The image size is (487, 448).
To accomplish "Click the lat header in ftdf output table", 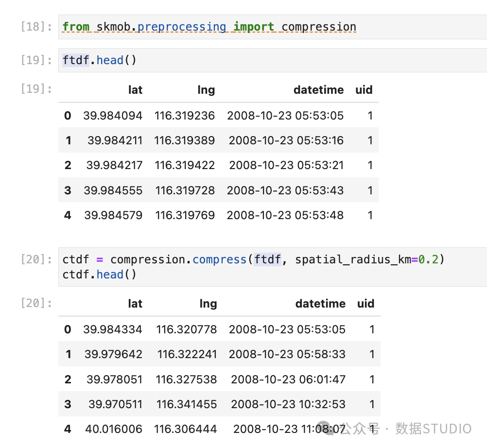I will point(136,90).
